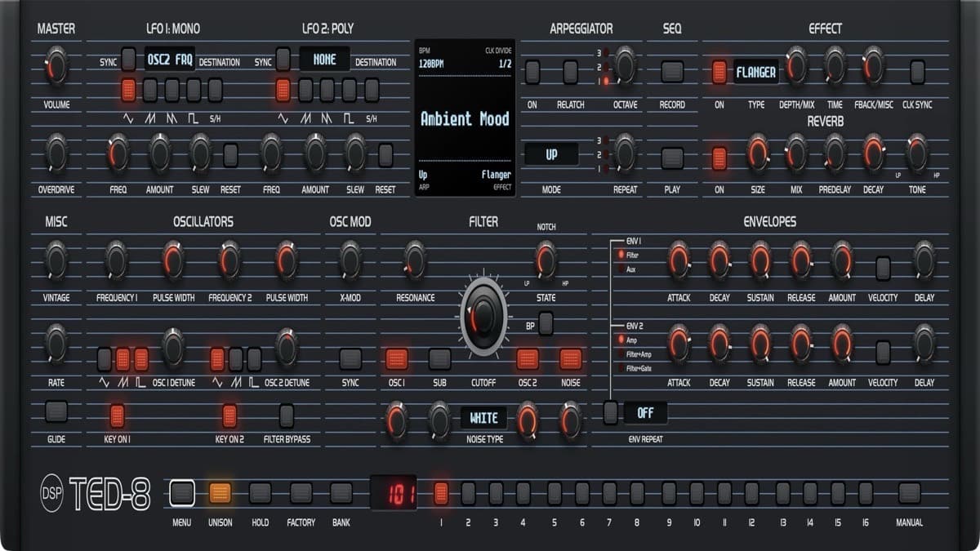
Task: Click the 120BPM tempo readout
Action: click(x=433, y=63)
